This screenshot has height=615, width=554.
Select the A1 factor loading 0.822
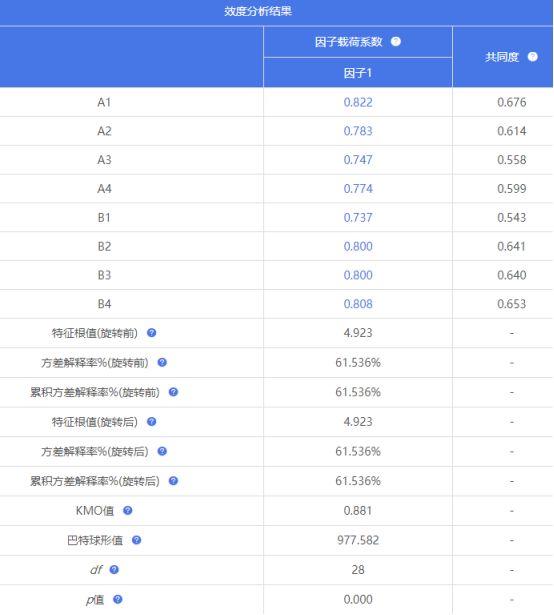(x=358, y=102)
